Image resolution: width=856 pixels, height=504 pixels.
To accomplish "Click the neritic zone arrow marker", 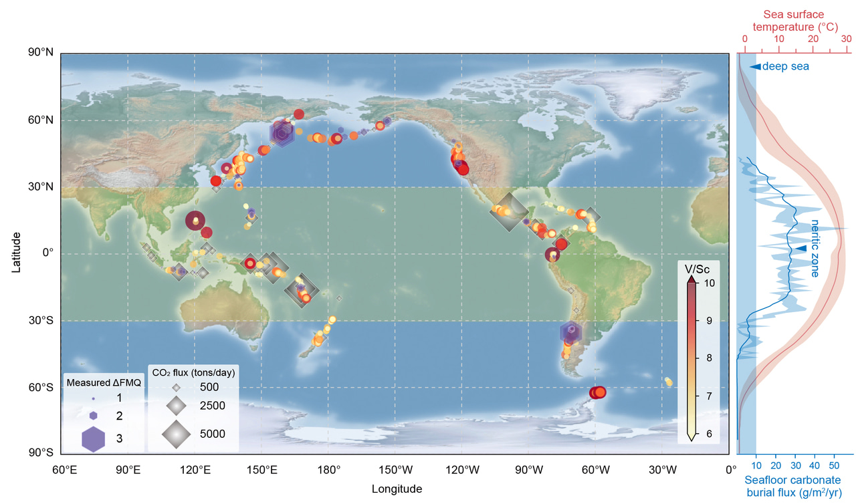I will click(800, 249).
